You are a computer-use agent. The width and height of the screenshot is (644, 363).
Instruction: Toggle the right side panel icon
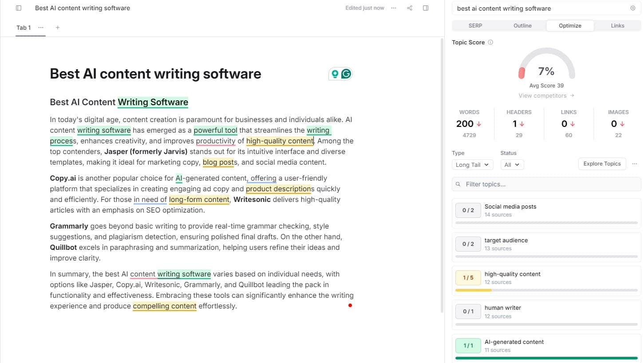click(426, 8)
